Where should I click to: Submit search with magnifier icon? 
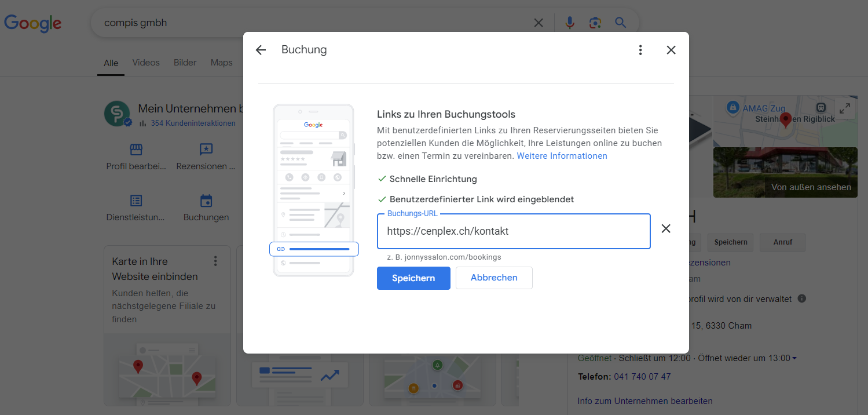tap(621, 23)
